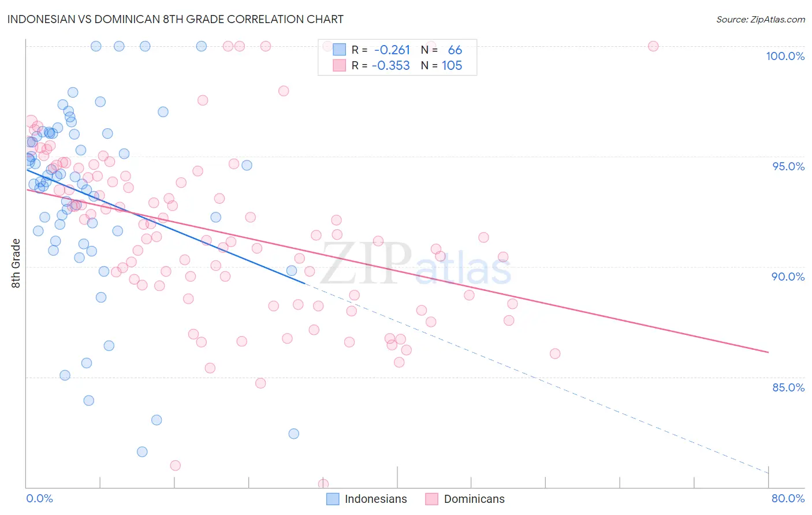Click the 85.0% y-axis label

(788, 387)
